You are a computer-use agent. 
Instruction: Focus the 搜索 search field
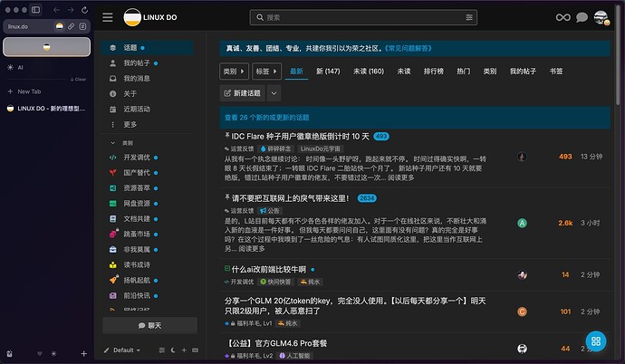pos(363,17)
